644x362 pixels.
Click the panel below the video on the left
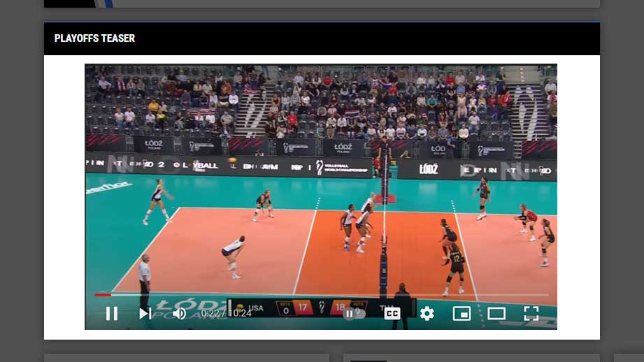pyautogui.click(x=189, y=357)
